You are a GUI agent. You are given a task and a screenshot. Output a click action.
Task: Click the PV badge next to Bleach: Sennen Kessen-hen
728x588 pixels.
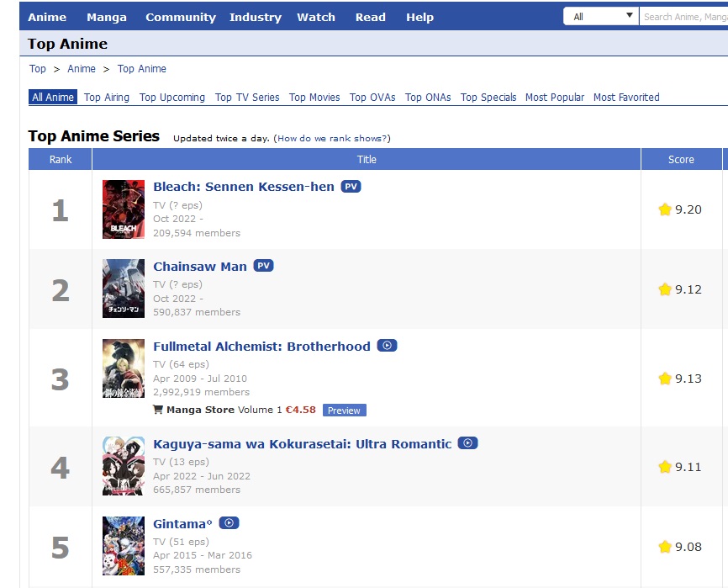click(x=351, y=186)
